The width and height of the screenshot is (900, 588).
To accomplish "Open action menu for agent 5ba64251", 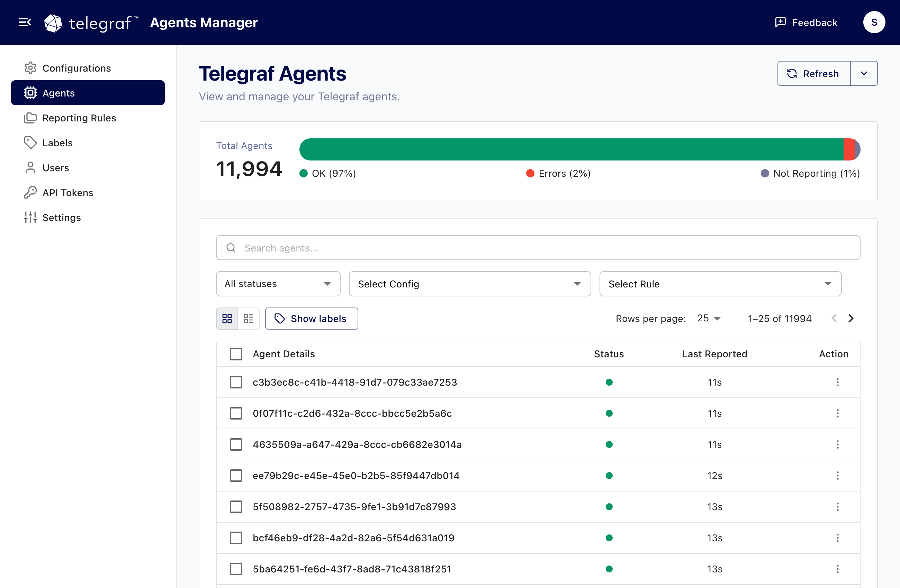I will pos(837,569).
